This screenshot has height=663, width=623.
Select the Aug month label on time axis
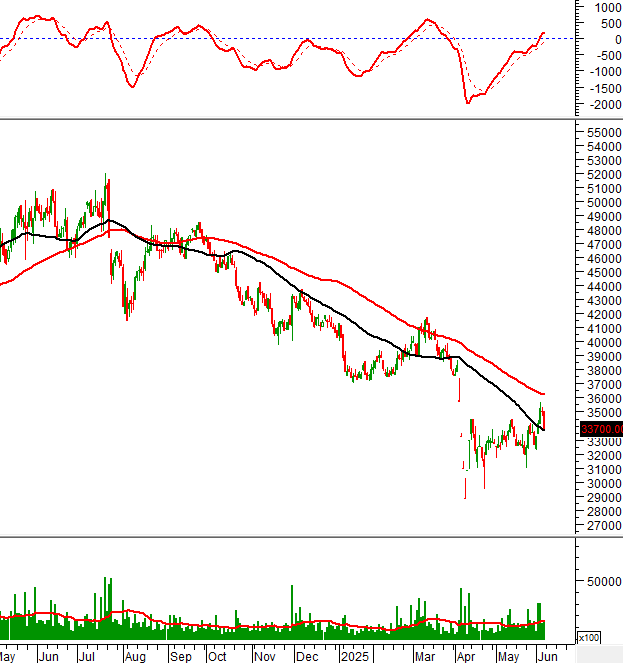136,657
